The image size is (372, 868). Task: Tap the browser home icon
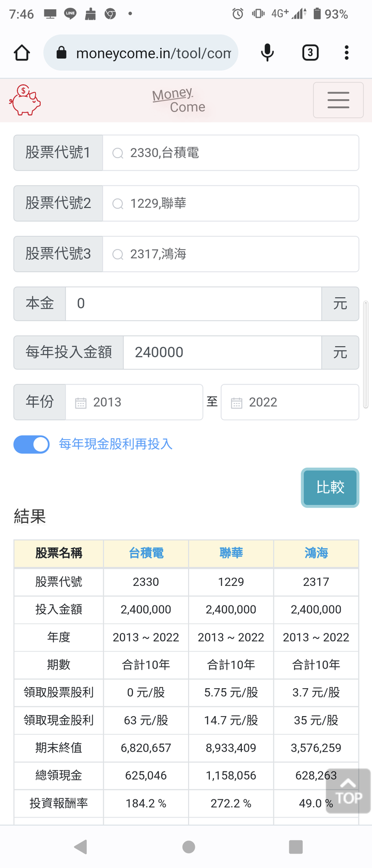tap(22, 53)
